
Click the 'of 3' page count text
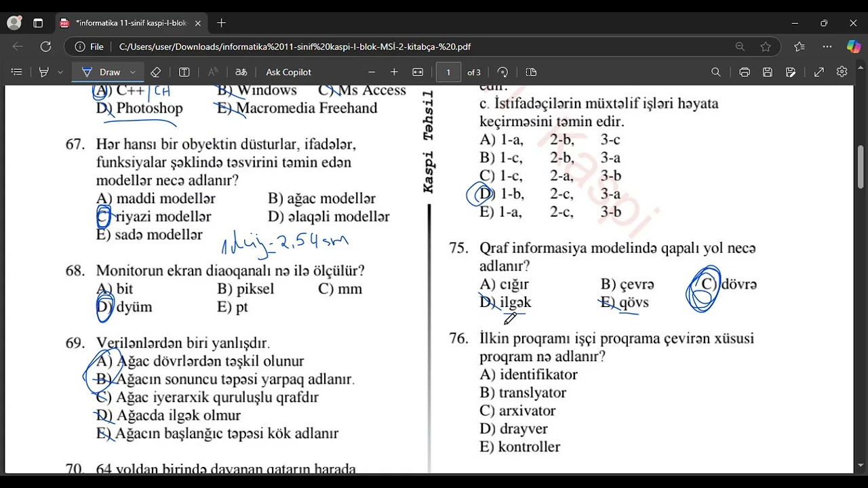pos(474,73)
